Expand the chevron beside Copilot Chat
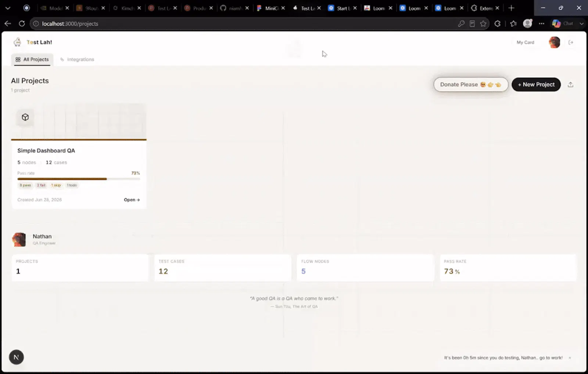588x374 pixels. coord(581,23)
